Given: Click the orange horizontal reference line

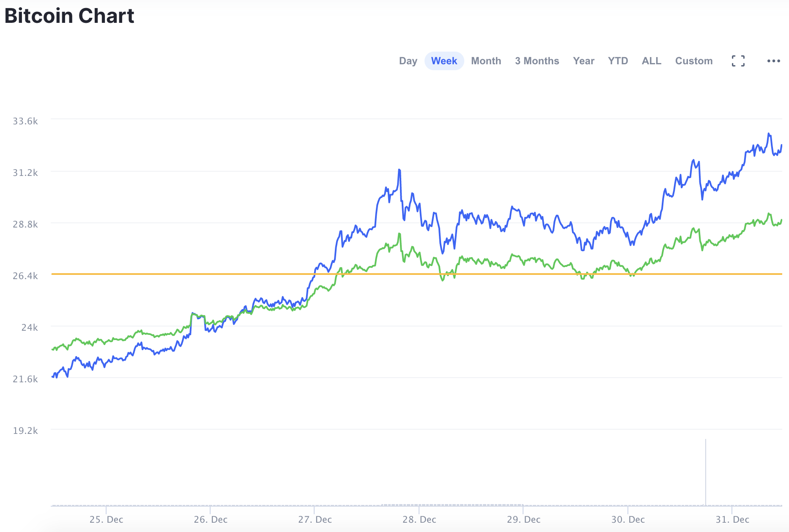Looking at the screenshot, I should pos(416,274).
